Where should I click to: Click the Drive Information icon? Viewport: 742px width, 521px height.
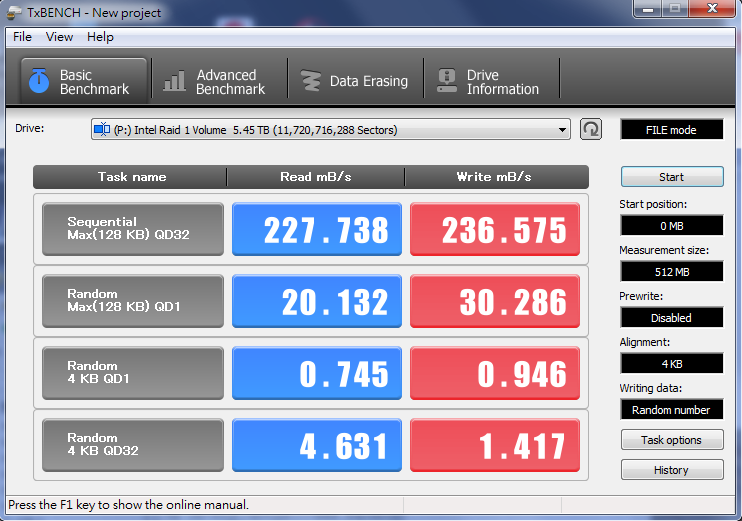[447, 80]
